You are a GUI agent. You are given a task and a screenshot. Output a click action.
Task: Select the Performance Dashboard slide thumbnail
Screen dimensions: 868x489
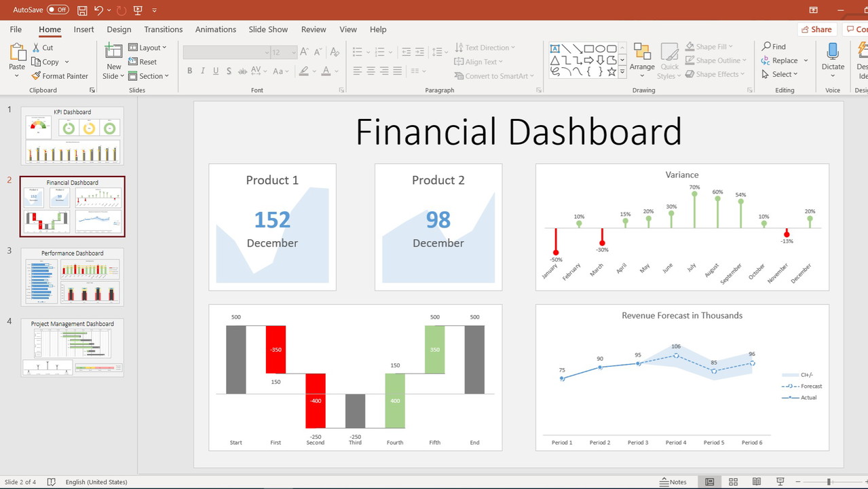click(x=72, y=277)
